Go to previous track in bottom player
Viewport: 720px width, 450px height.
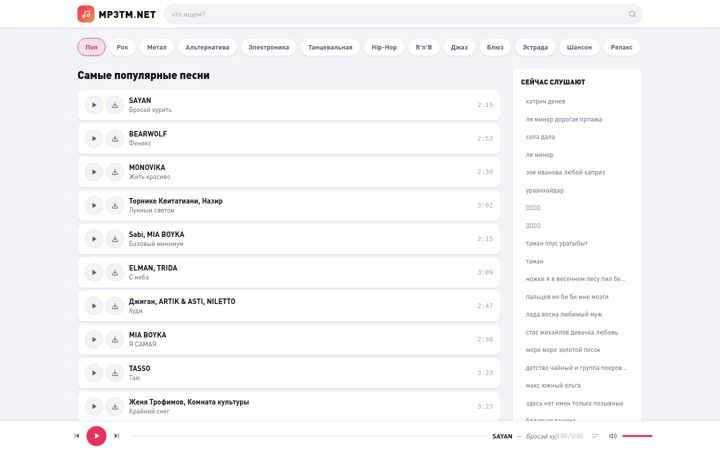tap(77, 436)
